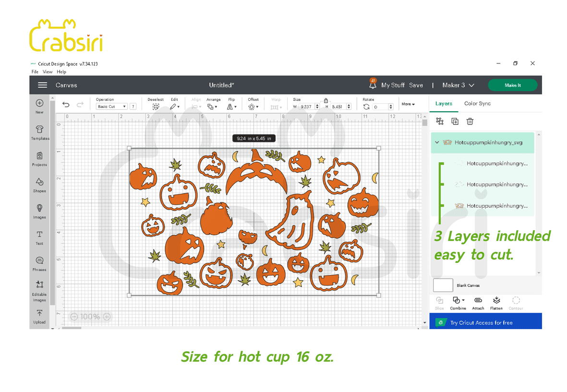
Task: Switch to the Color Sync tab
Action: (477, 104)
